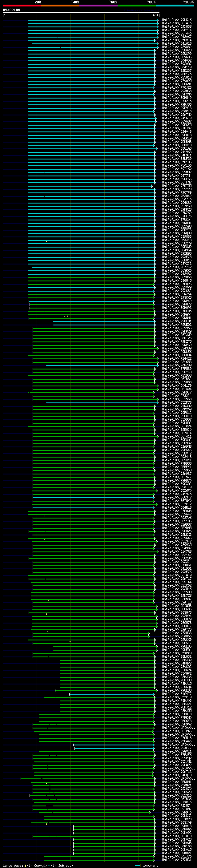Click the UniRef100_P93448 hit label
Image resolution: width=197 pixels, height=868 pixels.
pyautogui.click(x=177, y=457)
